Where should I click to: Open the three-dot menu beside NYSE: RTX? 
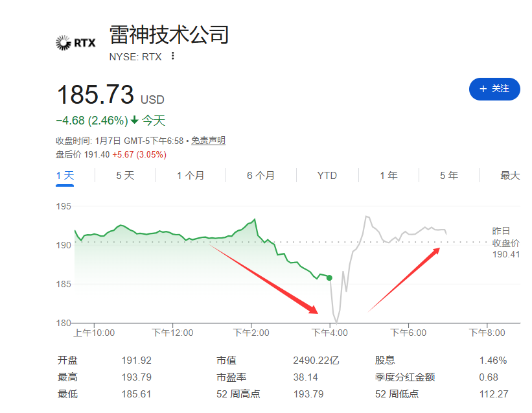pos(172,56)
